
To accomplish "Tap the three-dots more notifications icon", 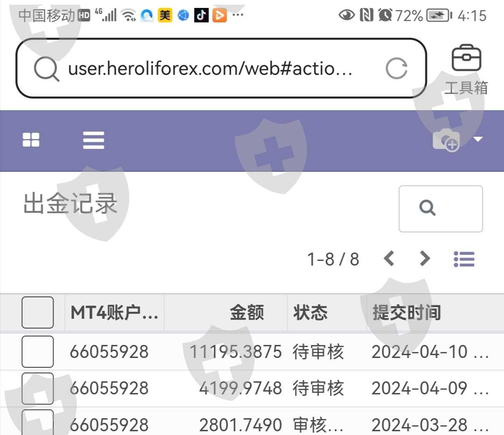I will (x=238, y=15).
